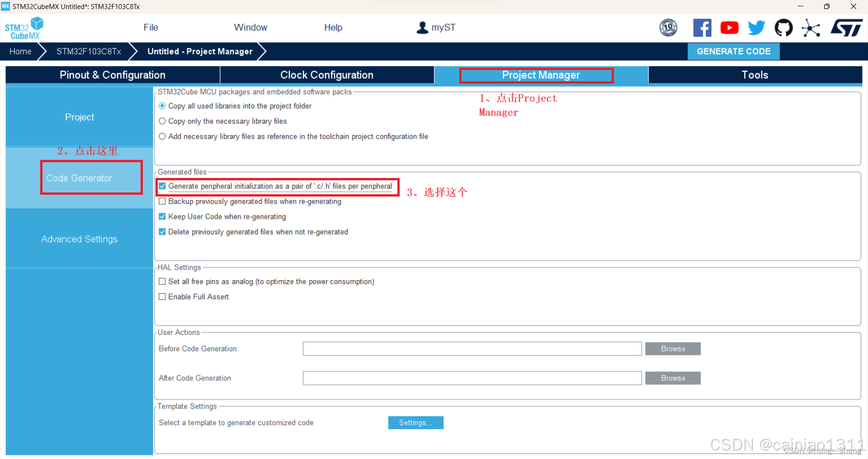Click Browse for After Code Generation
This screenshot has height=459, width=868.
673,378
